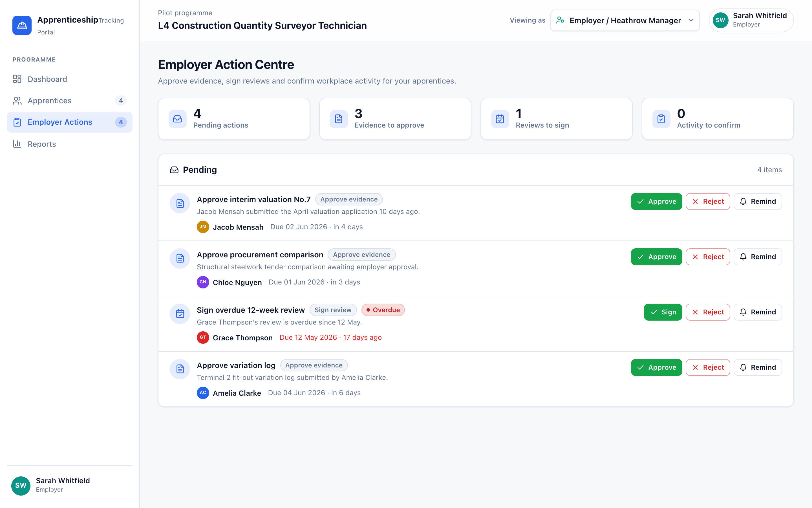Click the Employer Actions clipboard icon

coord(17,122)
